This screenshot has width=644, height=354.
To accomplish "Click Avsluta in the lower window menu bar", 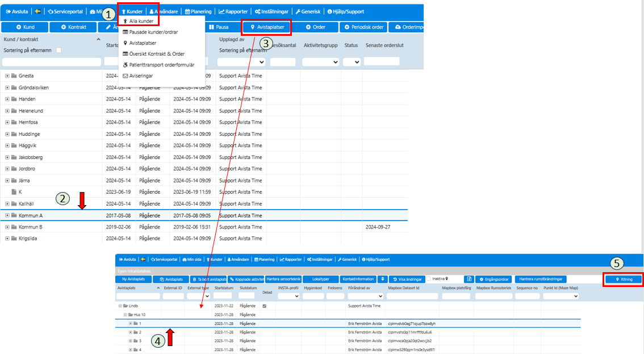I will (x=127, y=260).
